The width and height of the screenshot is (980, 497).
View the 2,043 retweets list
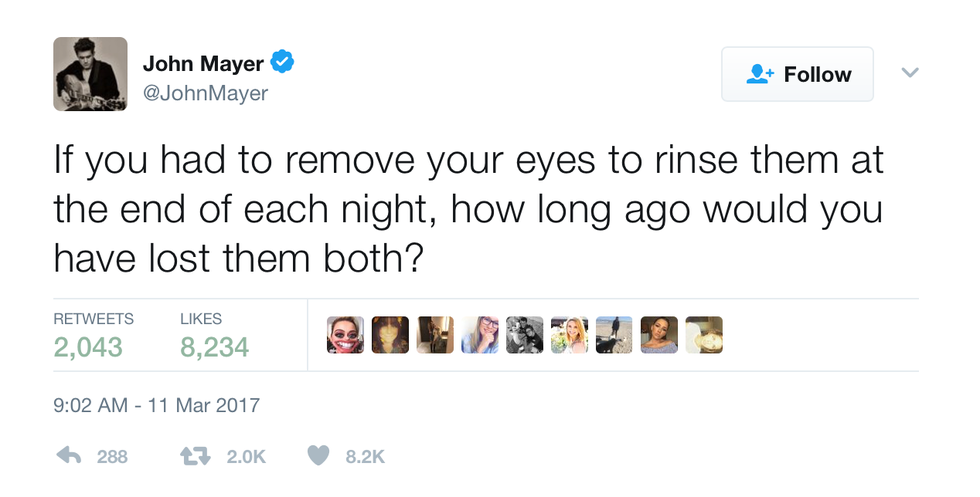tap(88, 347)
